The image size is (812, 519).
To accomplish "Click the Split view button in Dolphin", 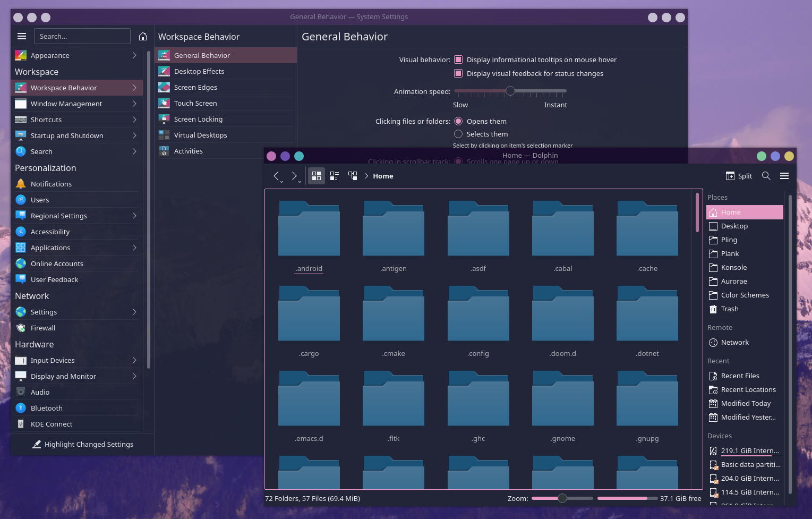I will pyautogui.click(x=739, y=176).
